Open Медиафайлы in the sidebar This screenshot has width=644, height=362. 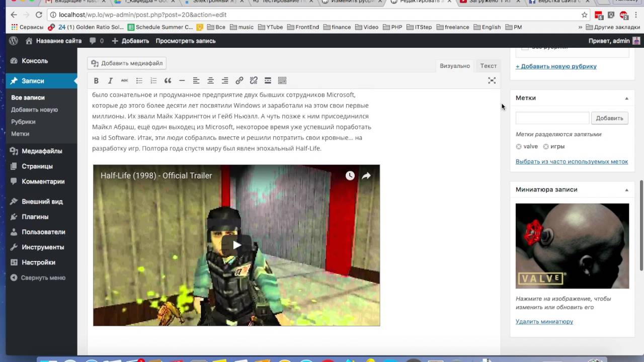click(41, 151)
